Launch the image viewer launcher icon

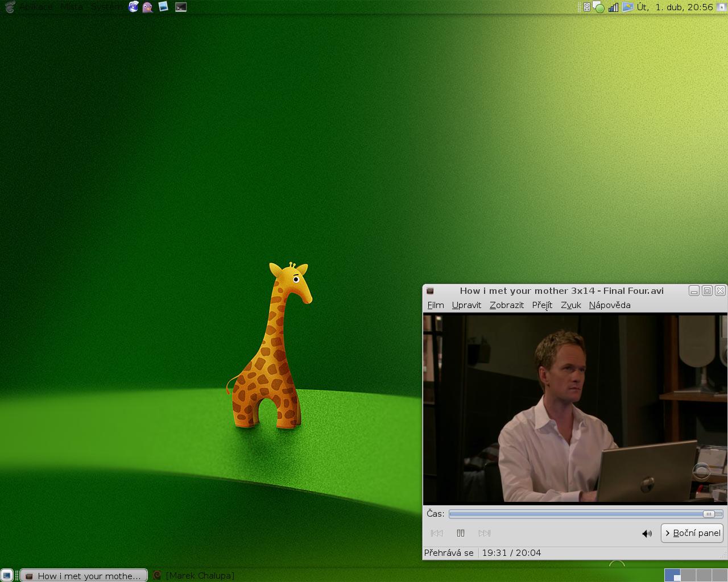[164, 7]
